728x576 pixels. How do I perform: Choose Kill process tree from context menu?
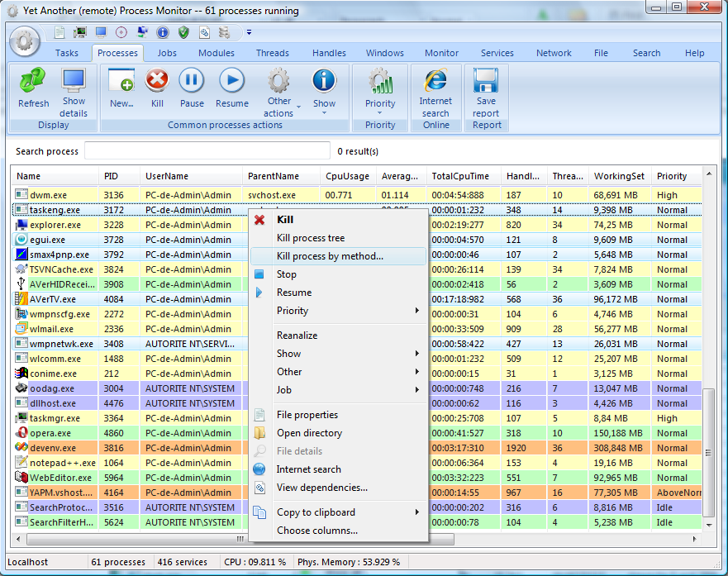coord(311,238)
